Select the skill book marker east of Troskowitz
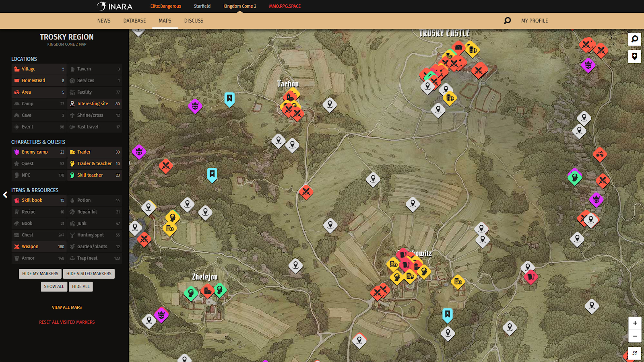Image resolution: width=644 pixels, height=362 pixels. click(531, 277)
